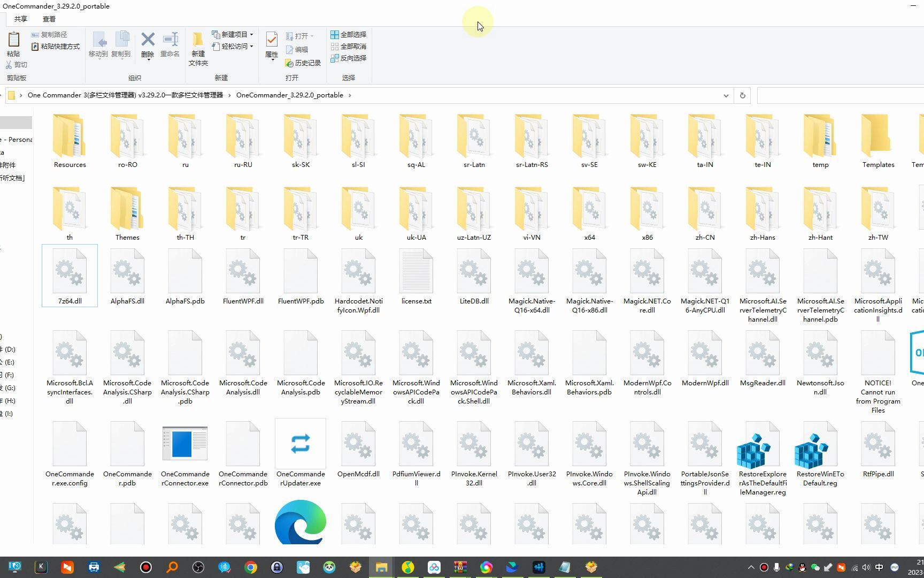Viewport: 924px width, 578px height.
Task: Select the 7z64.dll file
Action: click(70, 276)
